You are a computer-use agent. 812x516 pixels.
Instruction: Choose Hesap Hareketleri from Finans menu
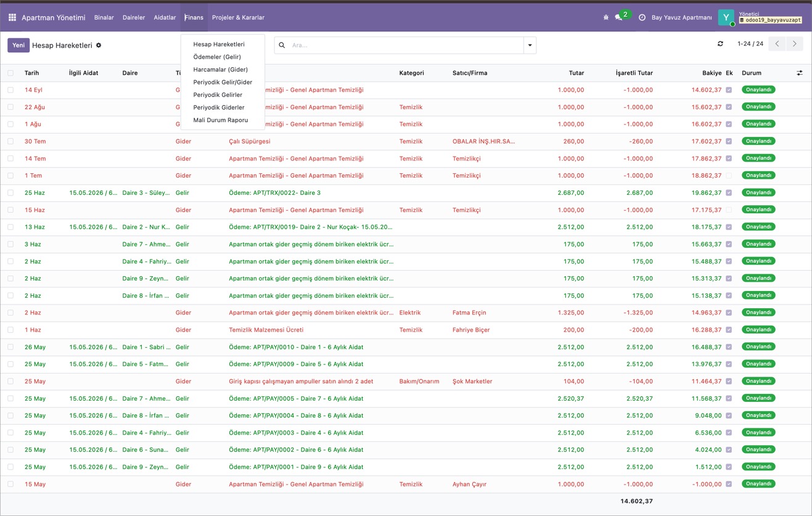click(x=219, y=44)
